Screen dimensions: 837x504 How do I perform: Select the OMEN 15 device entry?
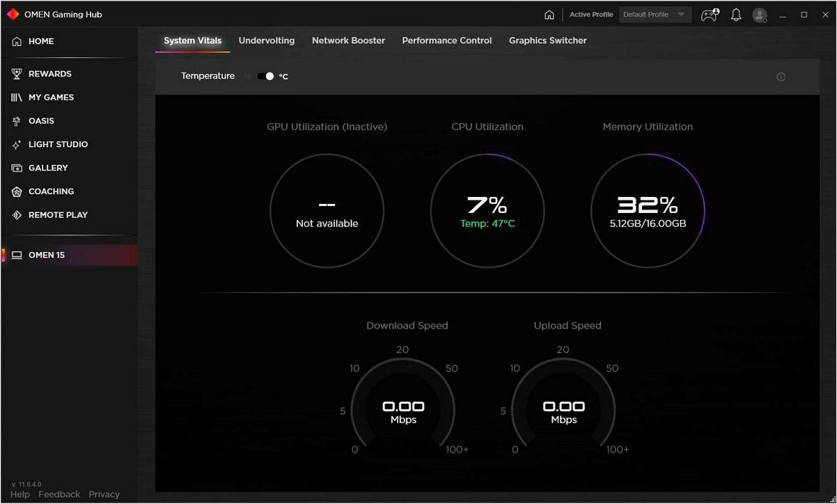point(70,255)
